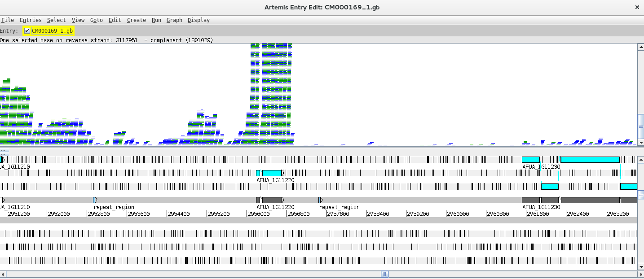Select the AFUA_1G11210 cyan feature at left edge

(x=2, y=160)
